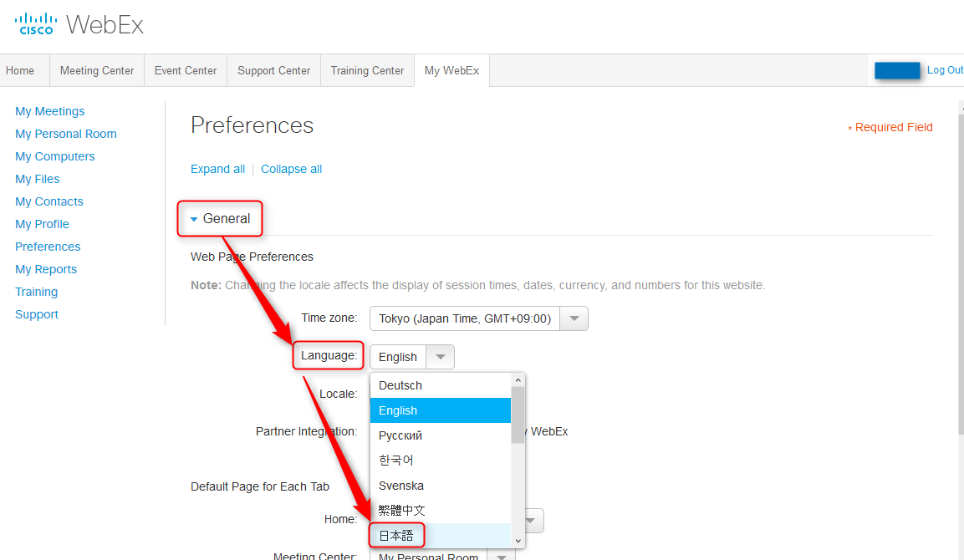The height and width of the screenshot is (560, 964).
Task: Collapse the General section
Action: pos(220,219)
